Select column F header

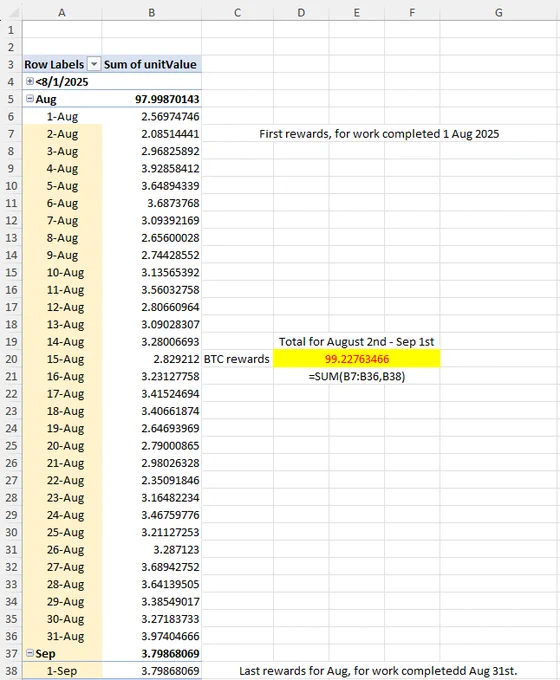click(412, 13)
